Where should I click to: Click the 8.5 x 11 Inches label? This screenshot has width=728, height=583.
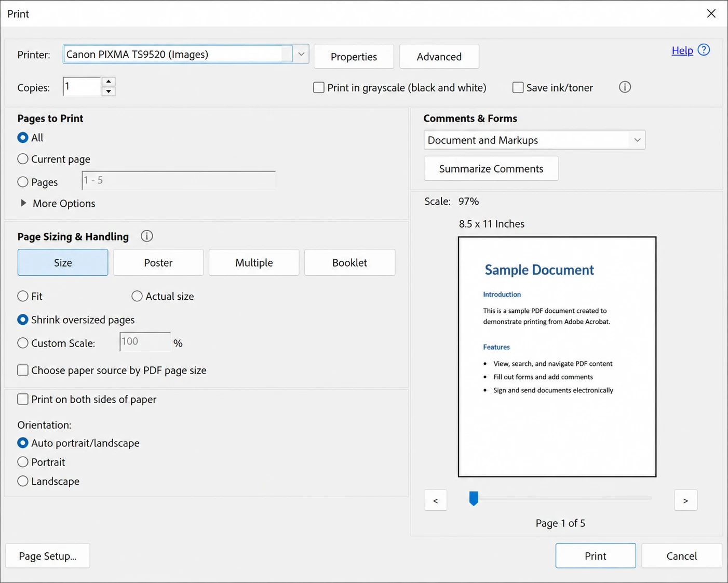coord(492,224)
